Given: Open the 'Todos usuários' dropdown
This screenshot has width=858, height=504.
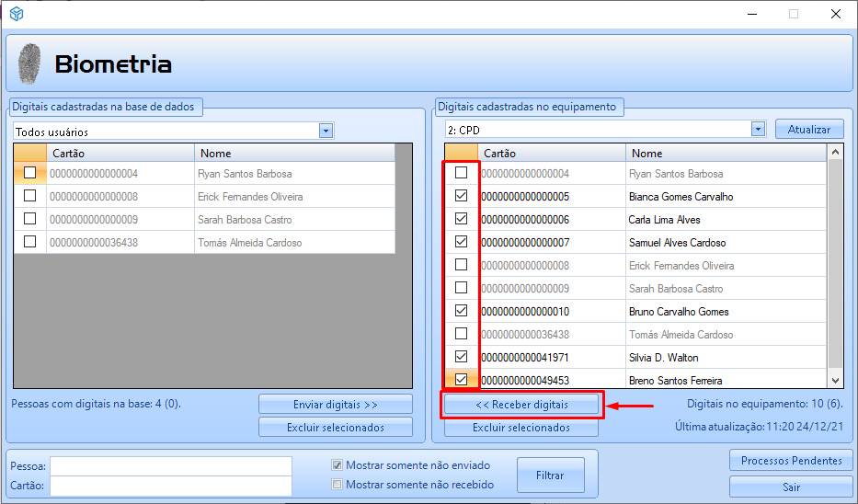Looking at the screenshot, I should click(326, 132).
